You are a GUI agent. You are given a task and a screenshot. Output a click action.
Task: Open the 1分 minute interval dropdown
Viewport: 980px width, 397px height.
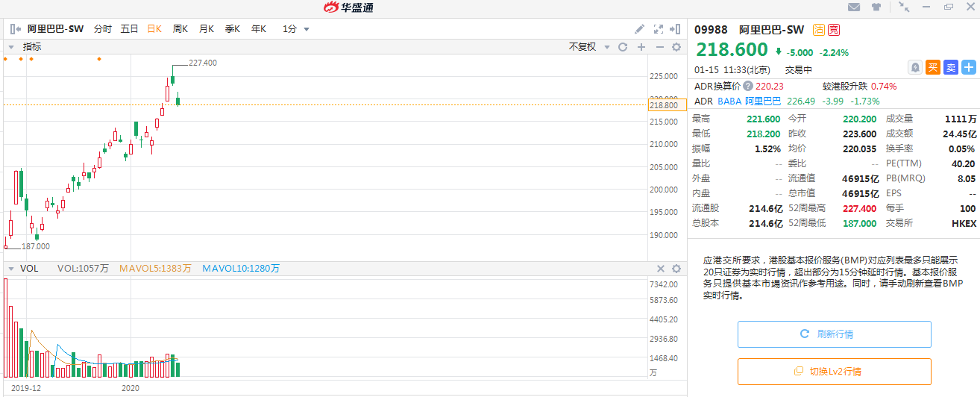pos(295,29)
